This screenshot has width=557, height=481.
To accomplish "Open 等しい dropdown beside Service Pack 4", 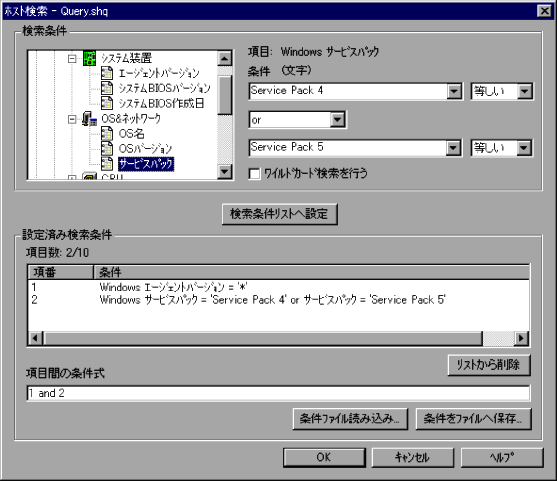I will pos(524,91).
